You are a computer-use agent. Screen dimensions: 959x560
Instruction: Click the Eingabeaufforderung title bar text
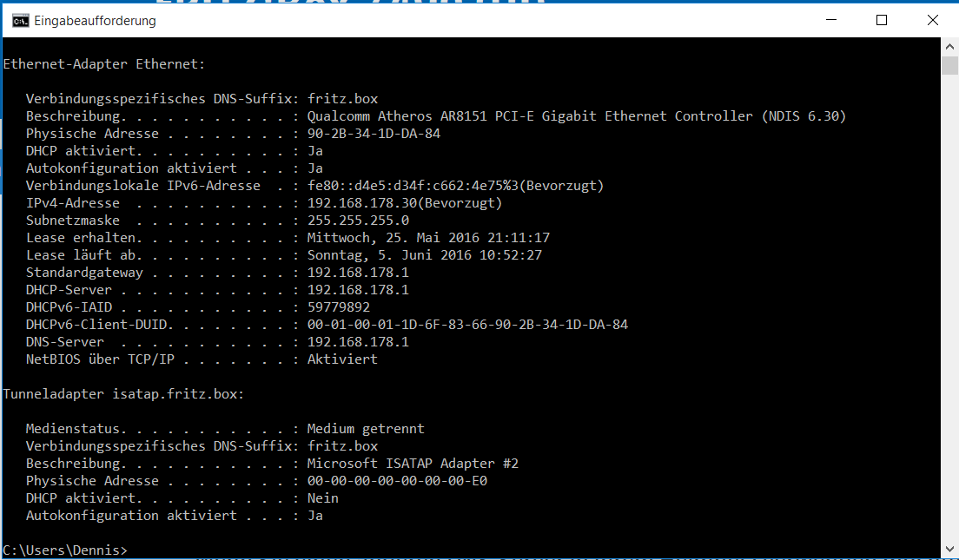click(95, 21)
